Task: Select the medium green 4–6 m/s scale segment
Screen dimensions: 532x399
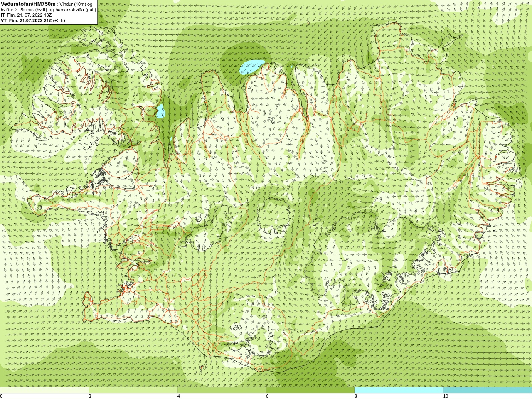Action: [x=222, y=390]
